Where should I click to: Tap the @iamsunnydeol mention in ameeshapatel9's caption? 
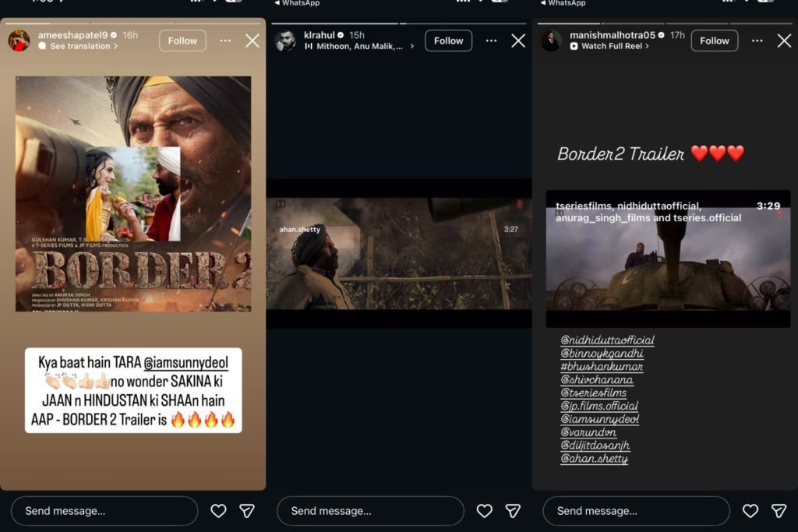[x=192, y=362]
